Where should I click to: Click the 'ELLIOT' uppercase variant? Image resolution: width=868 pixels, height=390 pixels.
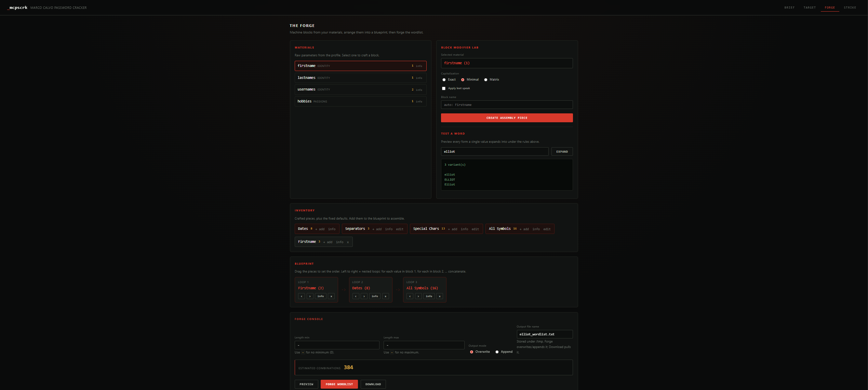click(450, 180)
